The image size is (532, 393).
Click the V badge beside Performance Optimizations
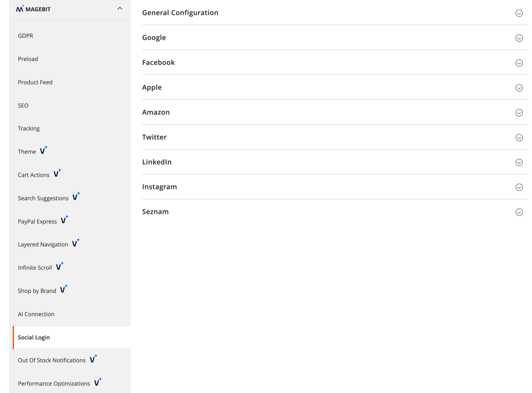pos(98,382)
